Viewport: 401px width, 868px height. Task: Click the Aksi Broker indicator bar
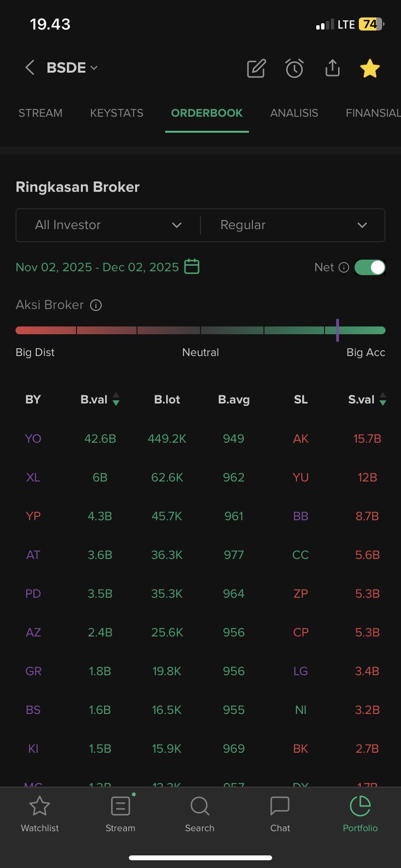coord(200,330)
